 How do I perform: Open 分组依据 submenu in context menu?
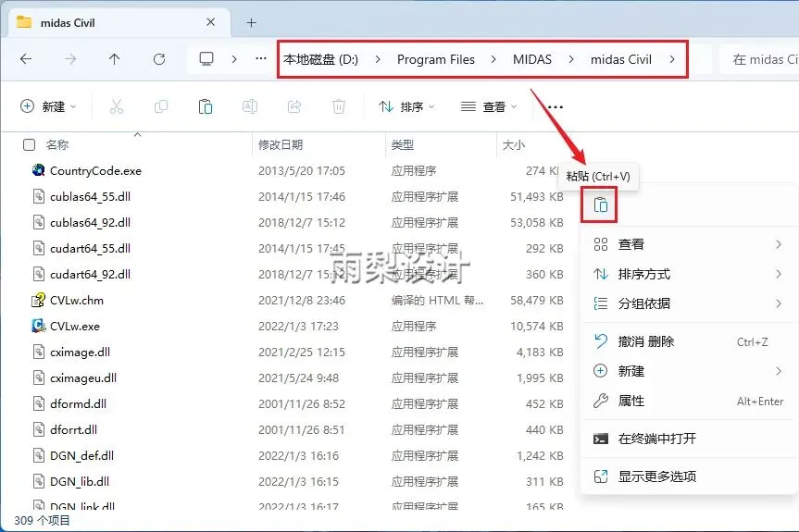pyautogui.click(x=689, y=303)
